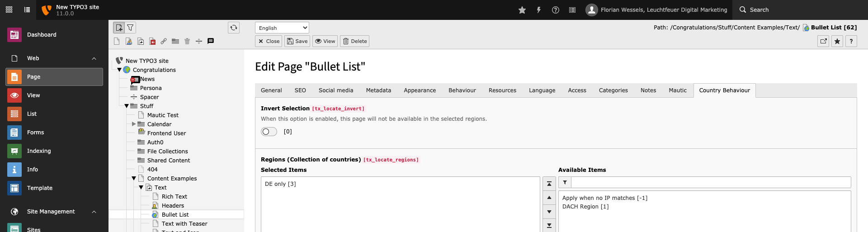
Task: Collapse the Stuff folder node
Action: (127, 106)
